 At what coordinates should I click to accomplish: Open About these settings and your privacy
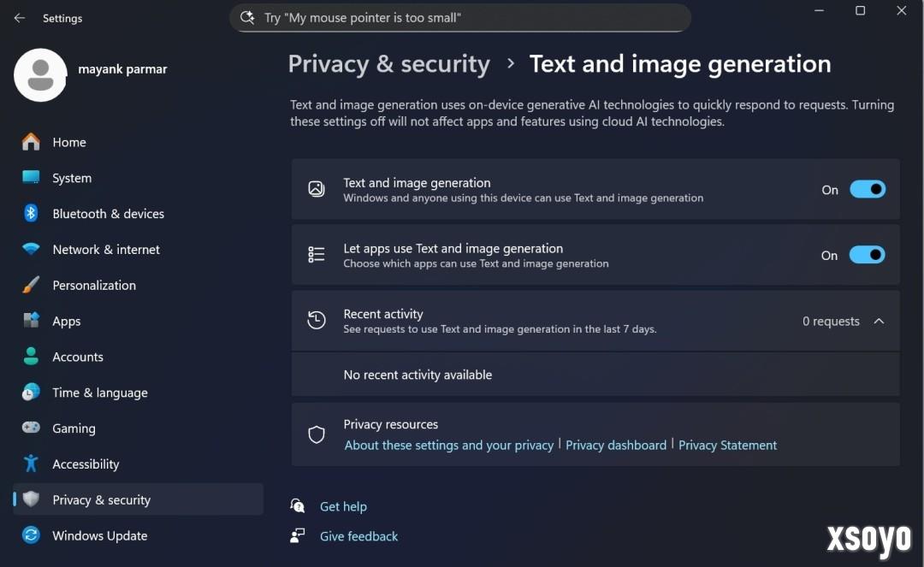click(x=449, y=446)
